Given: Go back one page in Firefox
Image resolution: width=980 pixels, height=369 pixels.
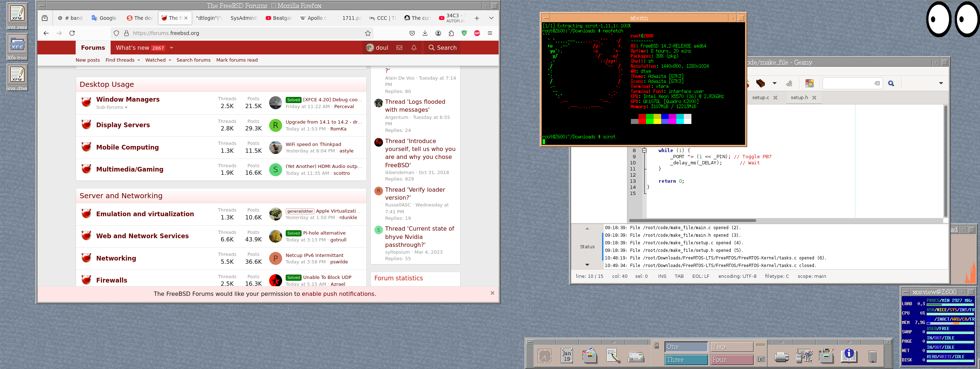Looking at the screenshot, I should pyautogui.click(x=46, y=33).
